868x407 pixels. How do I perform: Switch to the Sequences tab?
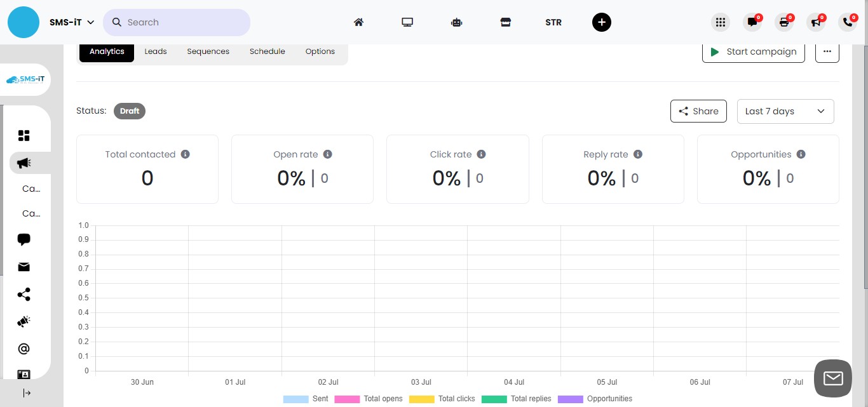pos(208,51)
